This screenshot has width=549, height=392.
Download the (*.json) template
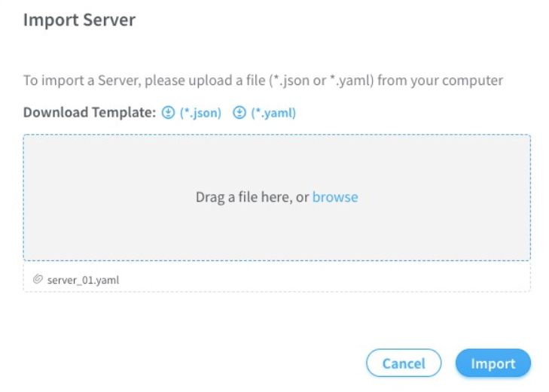[x=200, y=113]
